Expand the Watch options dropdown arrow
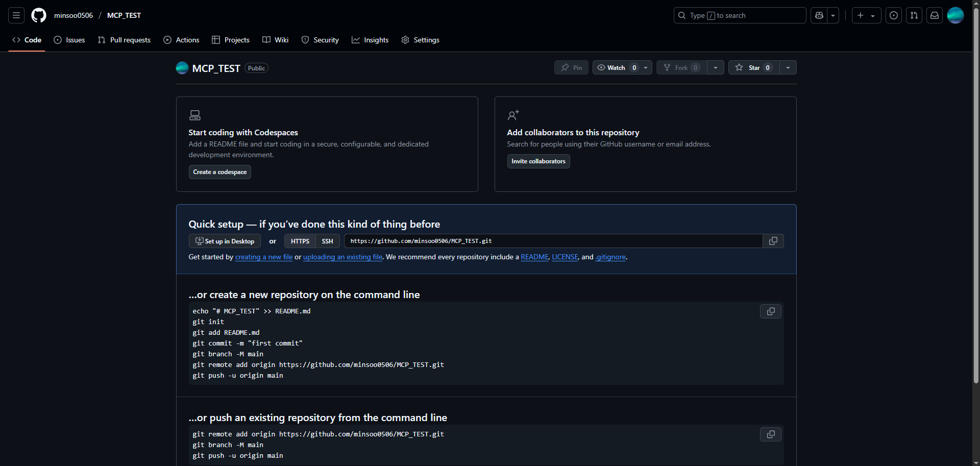The width and height of the screenshot is (980, 466). [x=646, y=67]
